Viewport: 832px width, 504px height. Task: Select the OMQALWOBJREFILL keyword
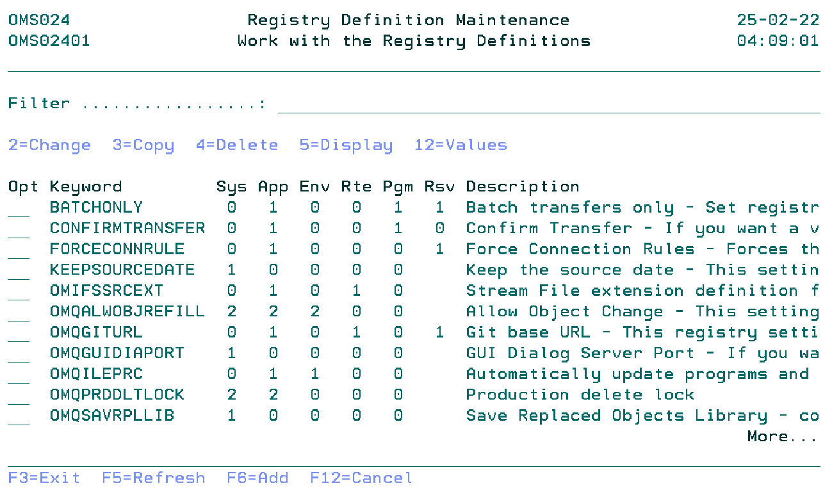(x=127, y=312)
